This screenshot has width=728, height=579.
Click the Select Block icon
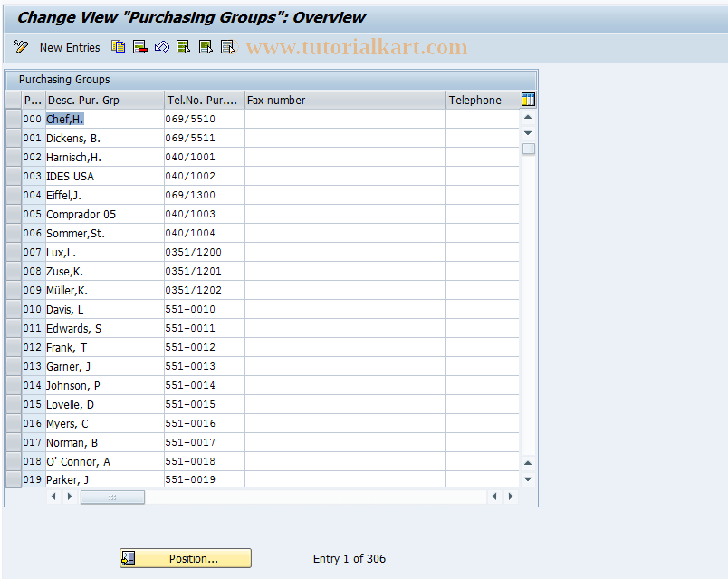point(206,46)
